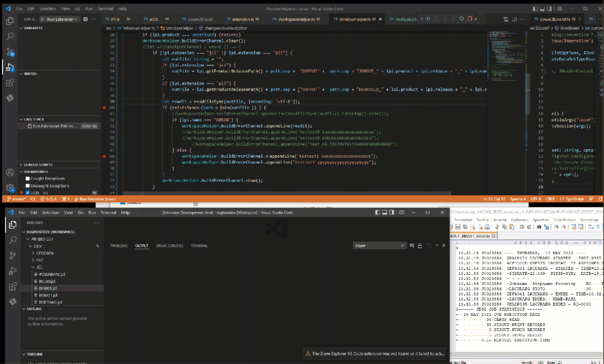Click the lock scroll icon in Output panel
Viewport: 604px width, 364px height.
coord(420,246)
